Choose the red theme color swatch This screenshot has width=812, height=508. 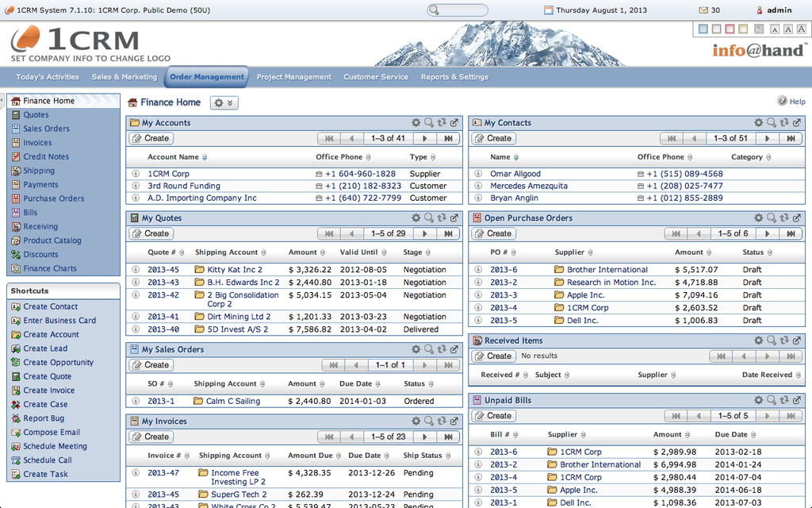point(730,29)
